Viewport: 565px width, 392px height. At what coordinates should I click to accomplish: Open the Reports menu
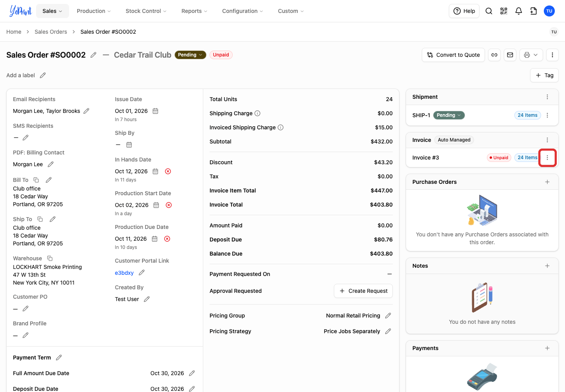tap(195, 11)
